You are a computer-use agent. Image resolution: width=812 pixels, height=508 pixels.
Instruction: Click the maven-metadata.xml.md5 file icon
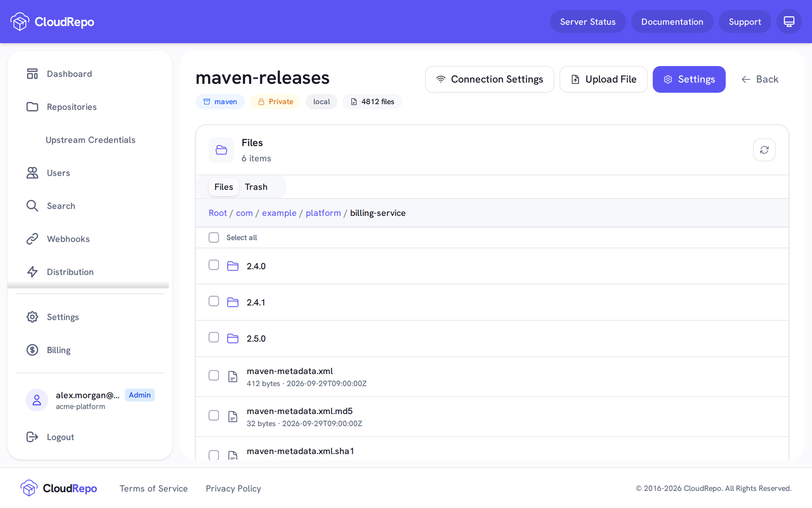coord(233,417)
